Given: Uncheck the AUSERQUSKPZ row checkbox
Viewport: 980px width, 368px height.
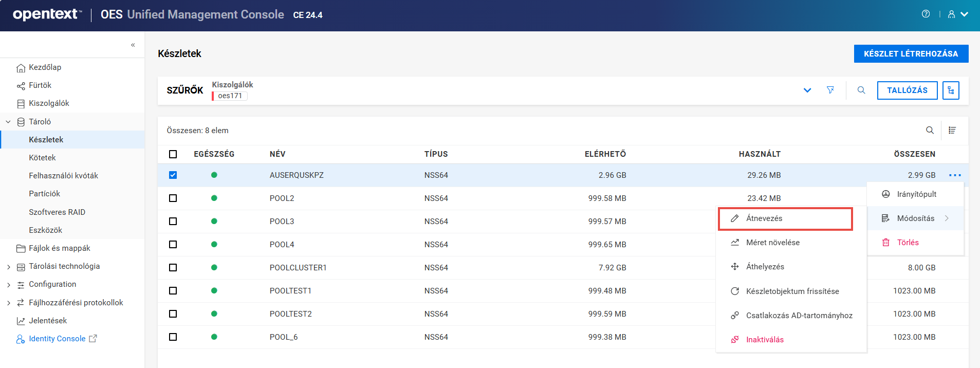Looking at the screenshot, I should 173,175.
